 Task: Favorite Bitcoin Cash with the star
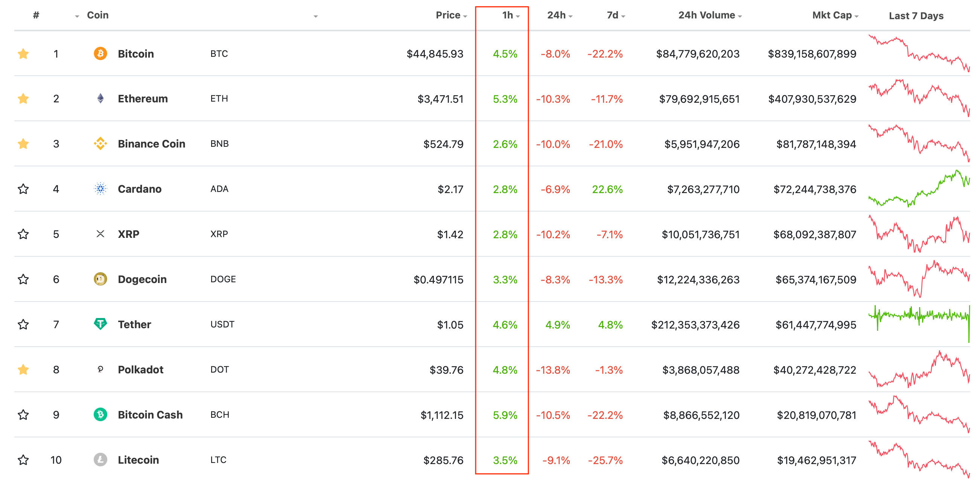pyautogui.click(x=23, y=414)
